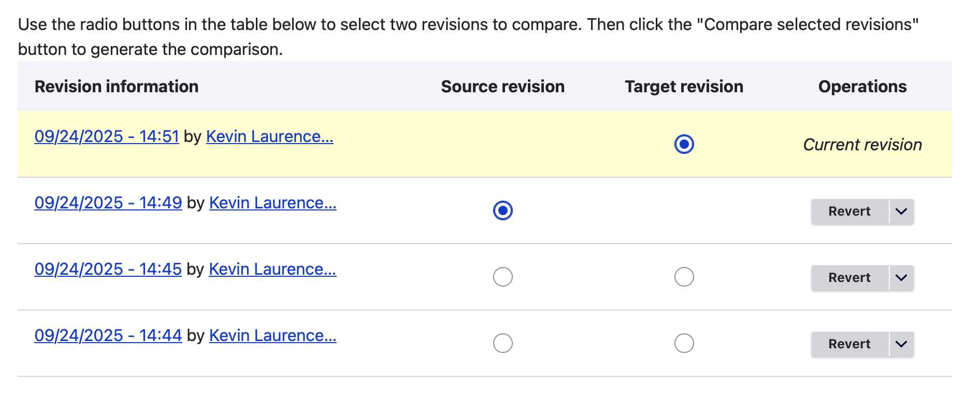Expand dropdown arrow beside 14:45 Revert
Image resolution: width=980 pixels, height=395 pixels.
(x=901, y=278)
